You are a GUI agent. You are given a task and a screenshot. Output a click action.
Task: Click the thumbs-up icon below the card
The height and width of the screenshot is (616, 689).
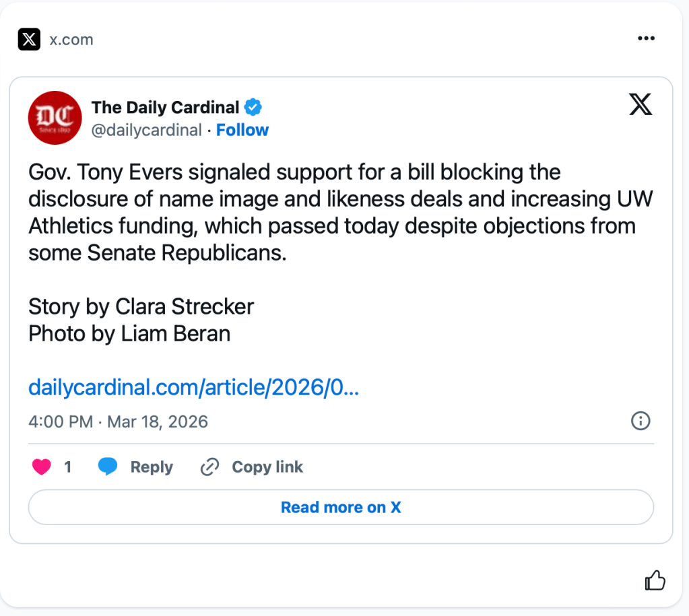point(655,580)
